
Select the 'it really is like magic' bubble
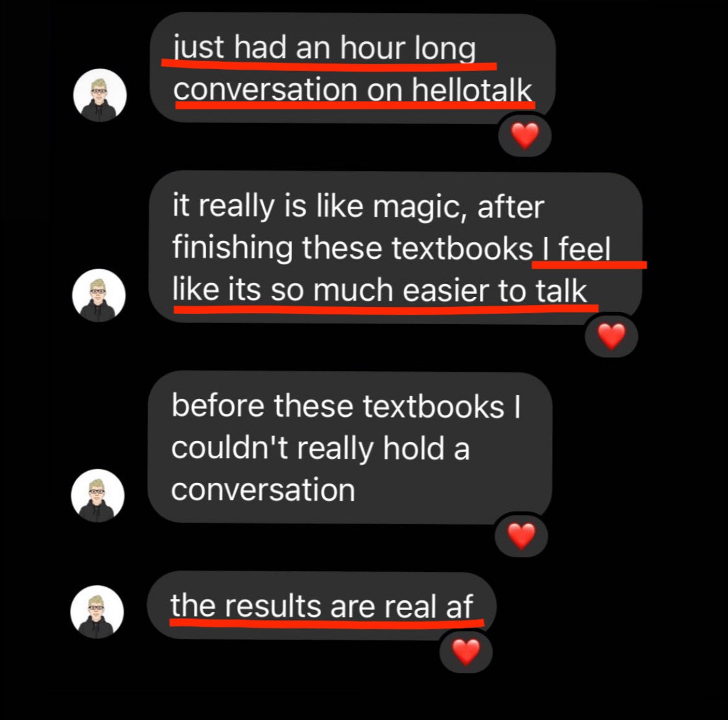pos(396,247)
